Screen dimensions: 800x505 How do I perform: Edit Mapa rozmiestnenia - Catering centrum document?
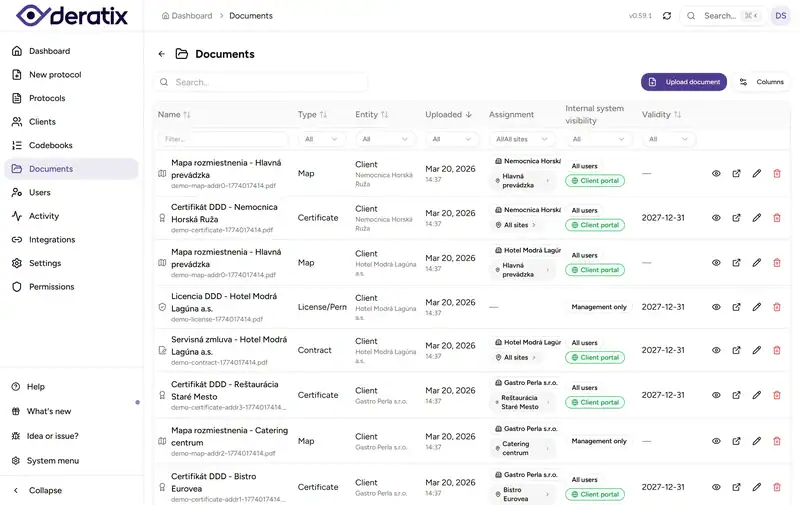point(757,441)
